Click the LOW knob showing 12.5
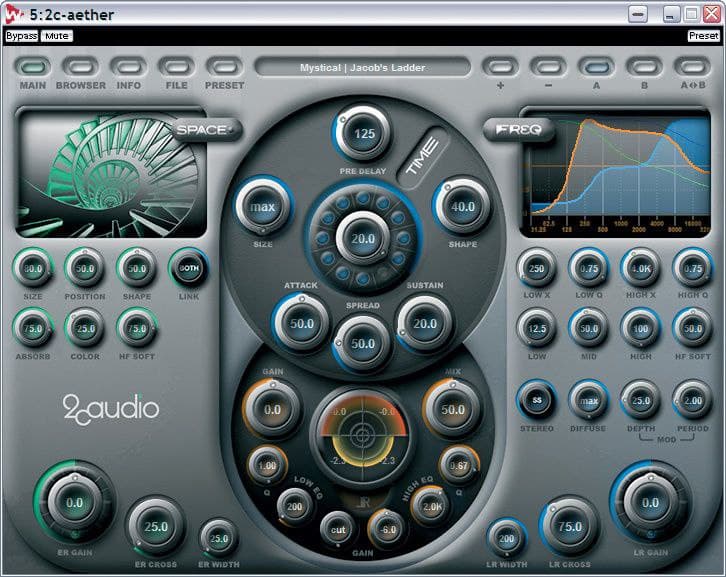 [x=537, y=328]
